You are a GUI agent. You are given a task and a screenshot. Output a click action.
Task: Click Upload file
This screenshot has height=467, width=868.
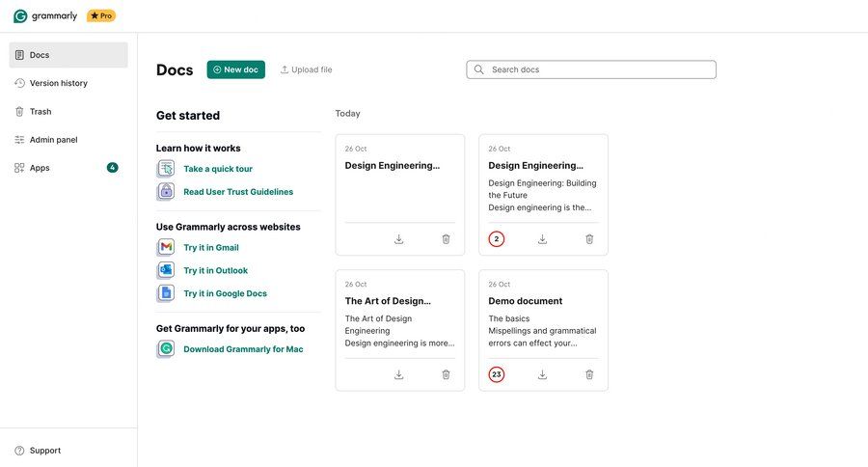(306, 69)
